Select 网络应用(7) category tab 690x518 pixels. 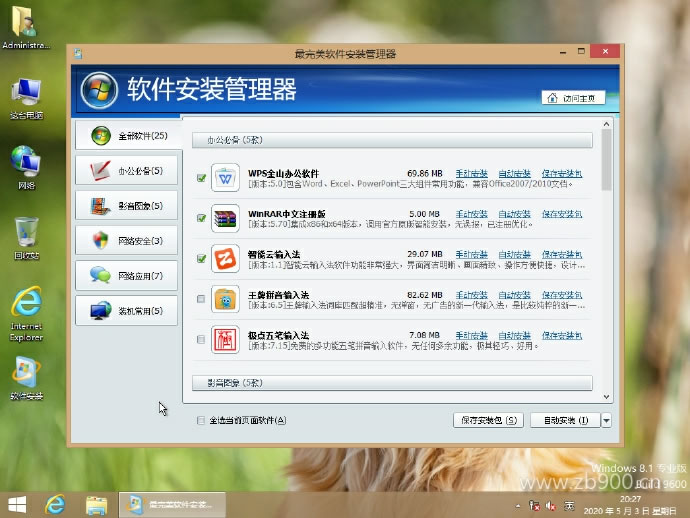[x=126, y=276]
